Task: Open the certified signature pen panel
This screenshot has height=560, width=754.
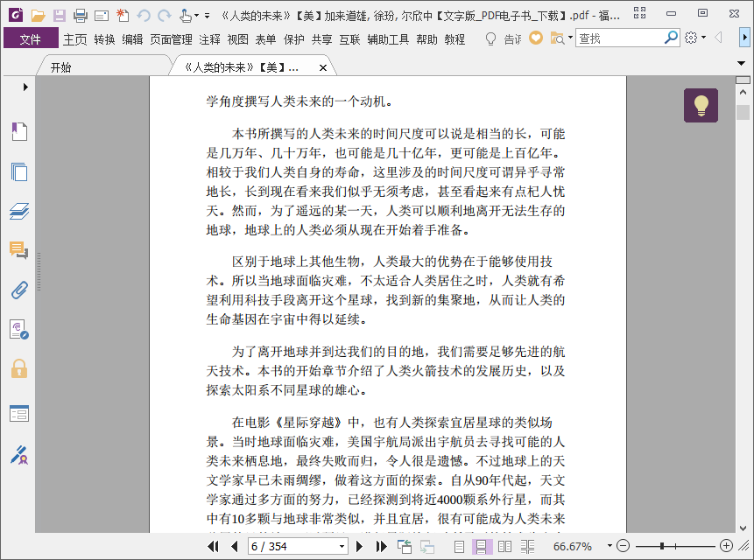Action: point(19,455)
